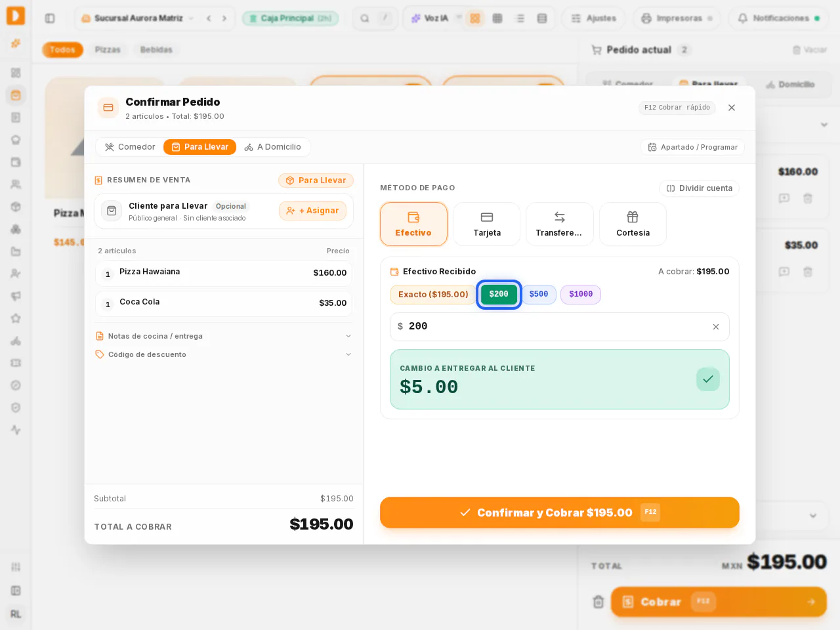
Task: Clear the cash received amount
Action: [x=716, y=327]
